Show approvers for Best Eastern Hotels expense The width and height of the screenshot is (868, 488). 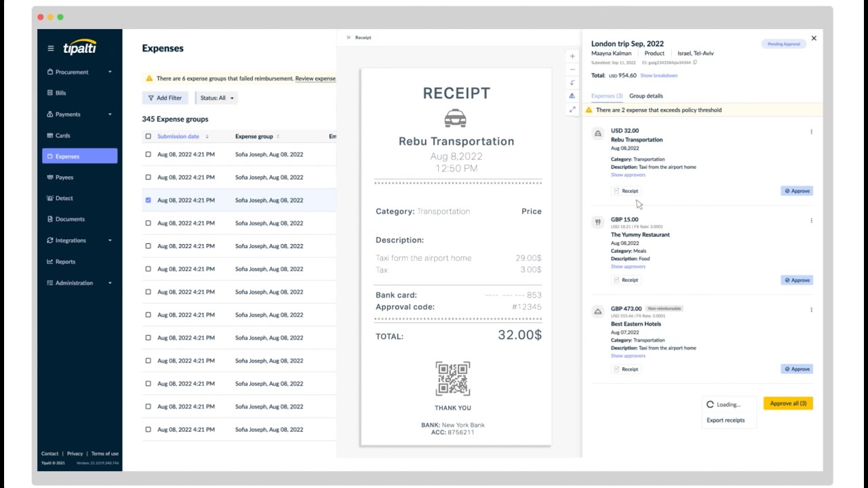click(628, 356)
